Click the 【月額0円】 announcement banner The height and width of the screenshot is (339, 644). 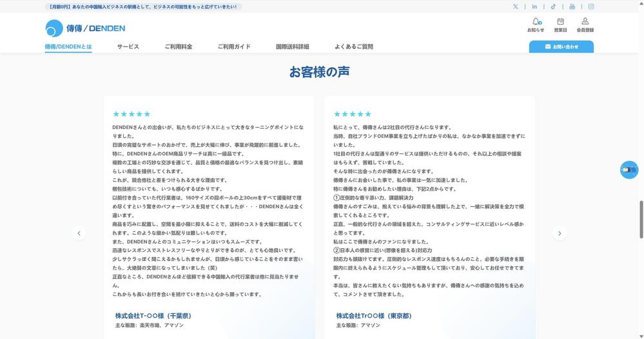(x=143, y=6)
